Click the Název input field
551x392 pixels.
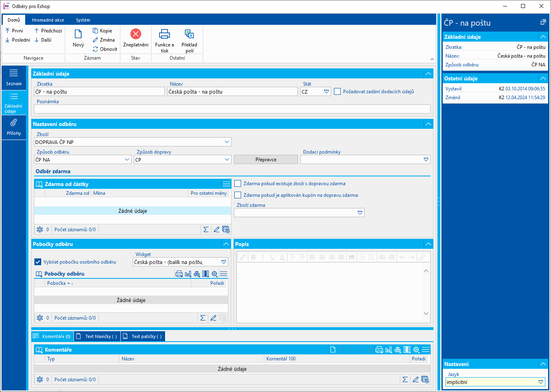232,92
